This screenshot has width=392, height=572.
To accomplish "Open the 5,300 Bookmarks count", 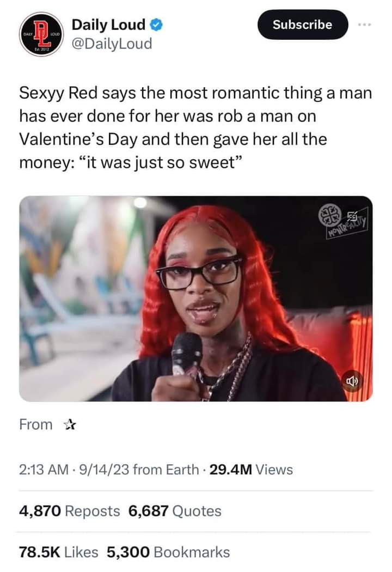I will click(168, 552).
